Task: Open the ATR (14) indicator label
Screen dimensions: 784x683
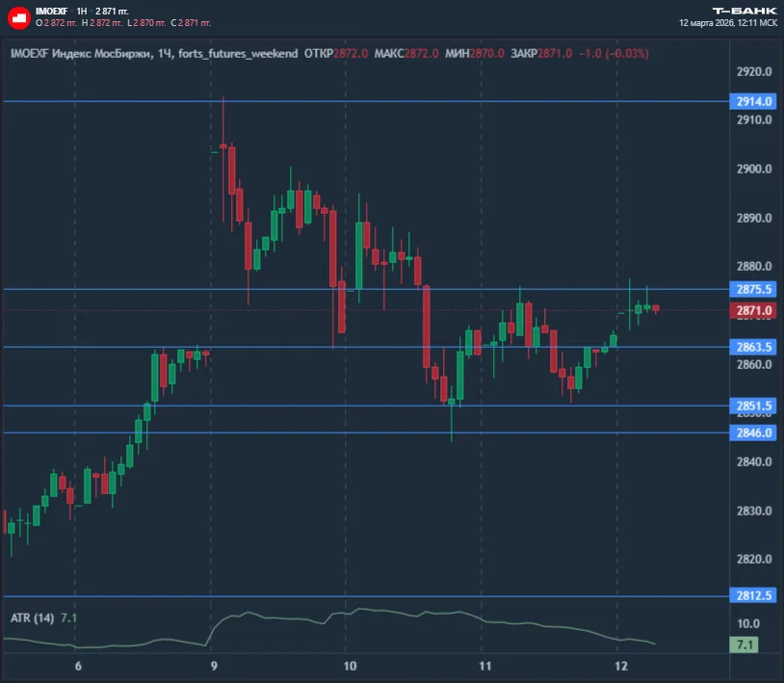Action: click(32, 618)
